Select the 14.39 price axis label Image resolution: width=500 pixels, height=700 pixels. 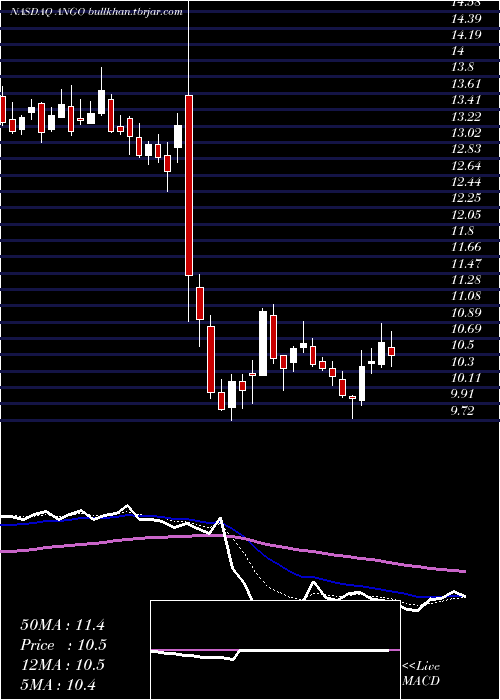point(466,18)
